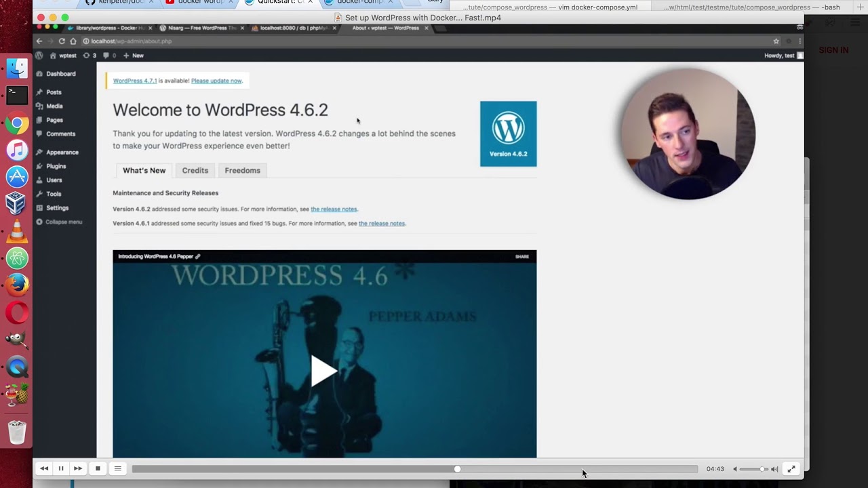Pause the video playback
Image resolution: width=868 pixels, height=488 pixels.
click(x=61, y=468)
